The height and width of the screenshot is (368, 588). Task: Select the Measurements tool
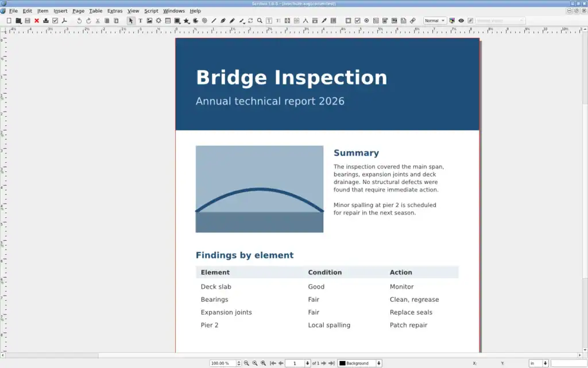pos(305,21)
